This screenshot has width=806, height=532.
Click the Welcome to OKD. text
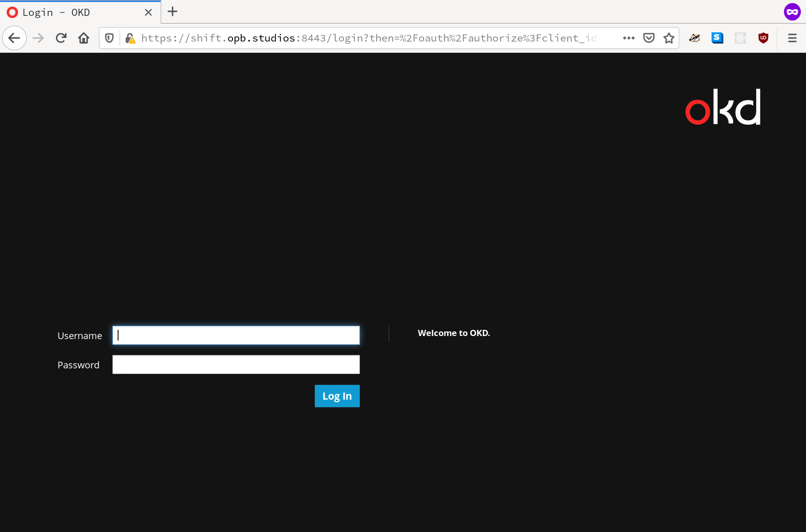point(454,333)
